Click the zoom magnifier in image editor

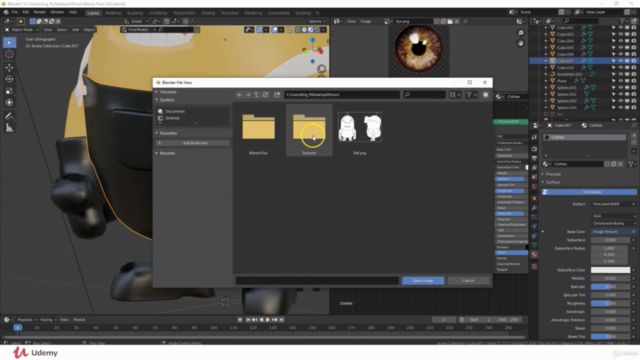click(x=520, y=33)
